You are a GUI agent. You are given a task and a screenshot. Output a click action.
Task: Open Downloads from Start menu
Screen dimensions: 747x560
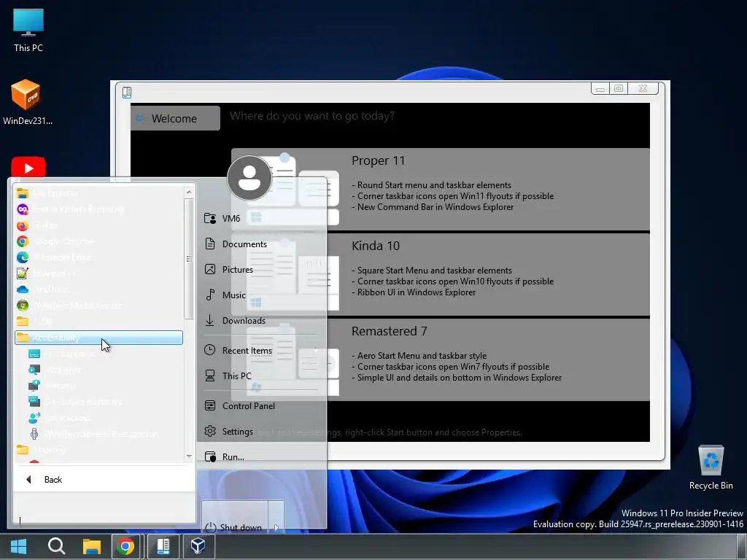point(261,321)
